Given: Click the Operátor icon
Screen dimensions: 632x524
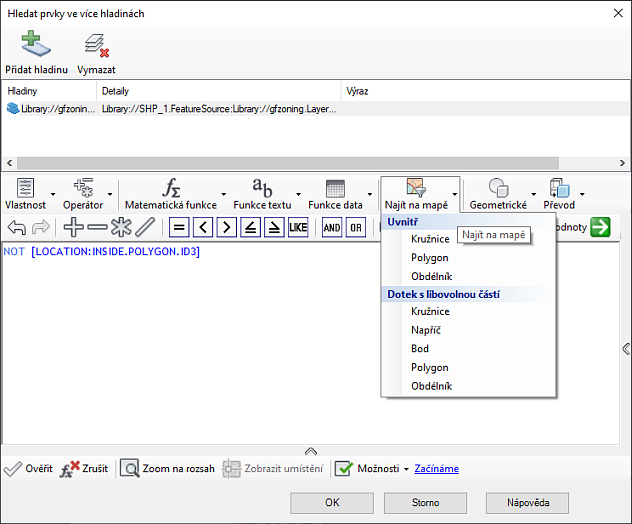Looking at the screenshot, I should coord(83,188).
